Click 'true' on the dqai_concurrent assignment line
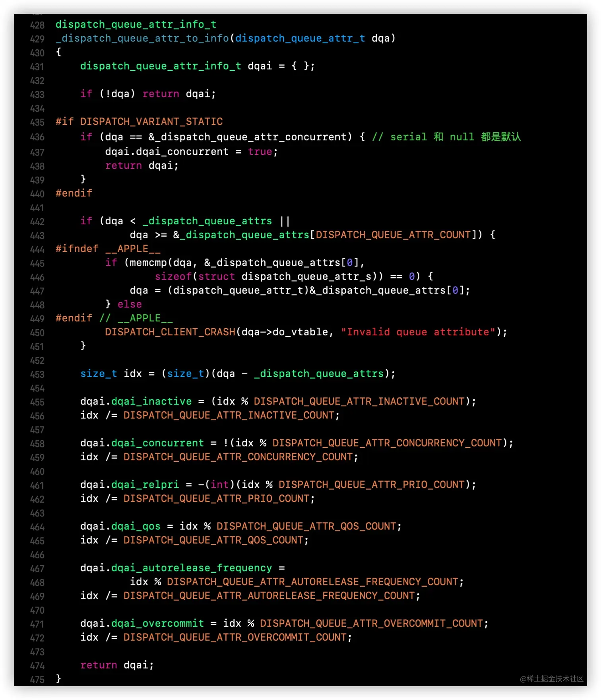This screenshot has height=700, width=601. (x=260, y=152)
